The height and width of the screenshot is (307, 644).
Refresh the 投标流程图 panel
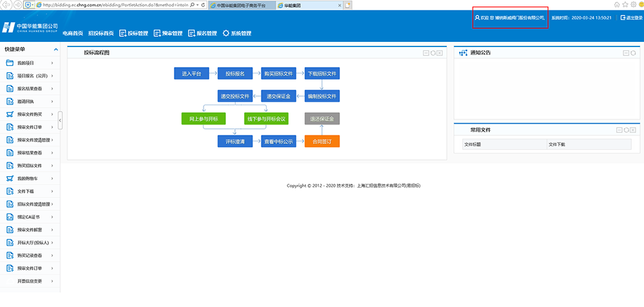coord(433,53)
